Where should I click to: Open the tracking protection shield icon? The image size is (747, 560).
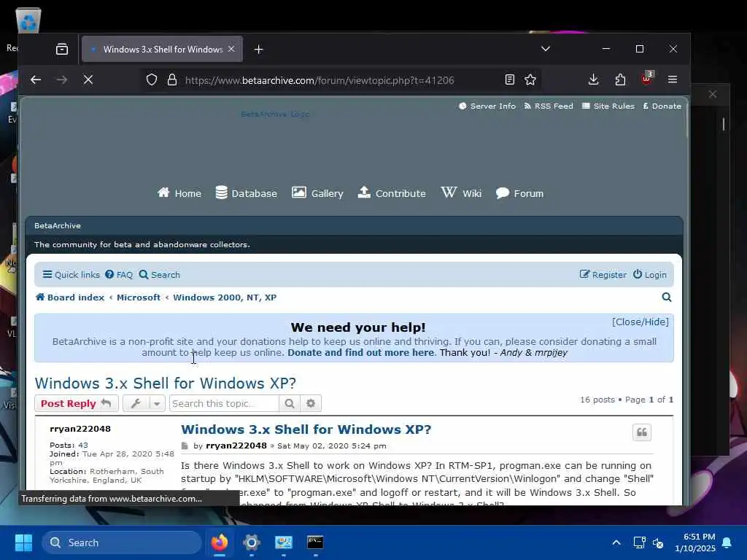152,80
